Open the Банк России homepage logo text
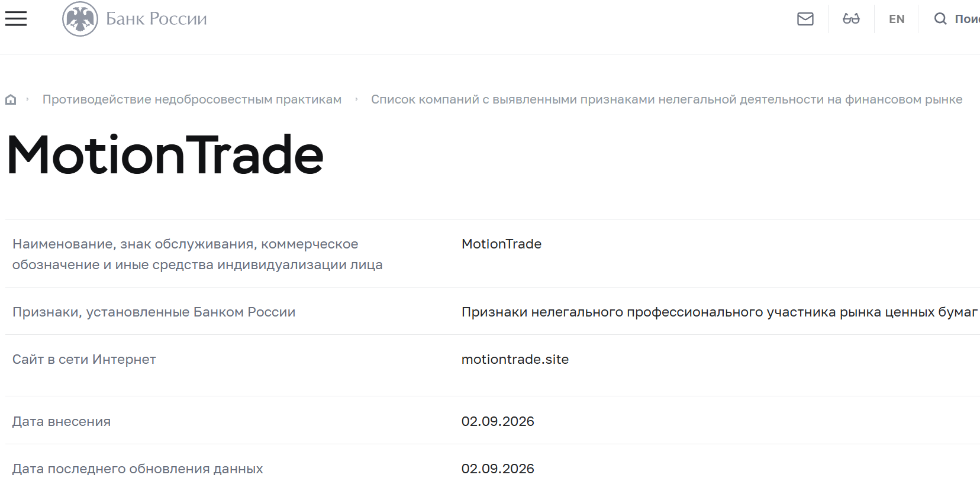 [x=156, y=19]
